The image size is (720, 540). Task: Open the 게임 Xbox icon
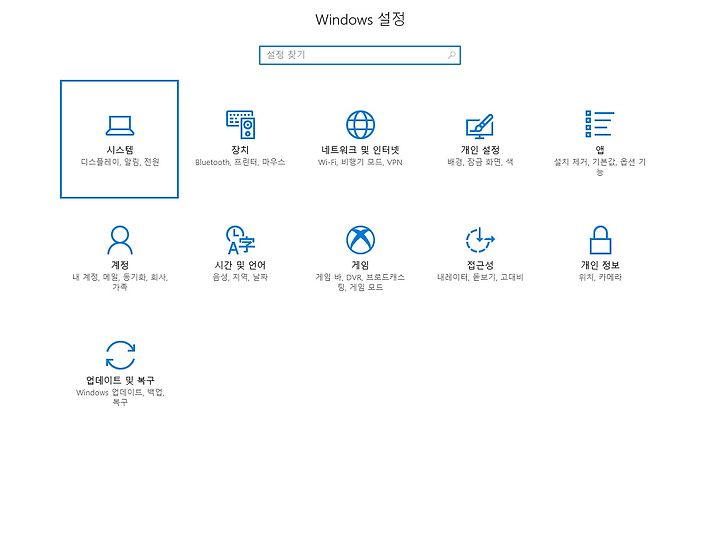coord(360,240)
